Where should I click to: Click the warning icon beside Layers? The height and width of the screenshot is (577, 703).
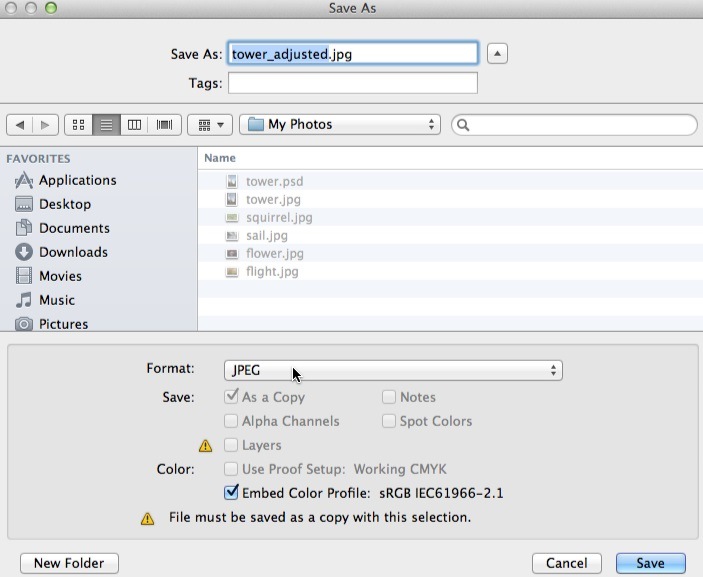205,446
